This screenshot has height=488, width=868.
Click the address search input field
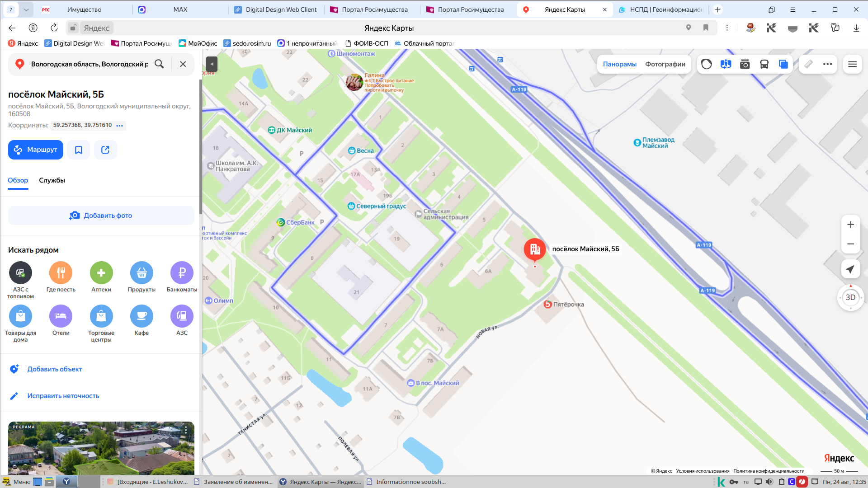[90, 64]
